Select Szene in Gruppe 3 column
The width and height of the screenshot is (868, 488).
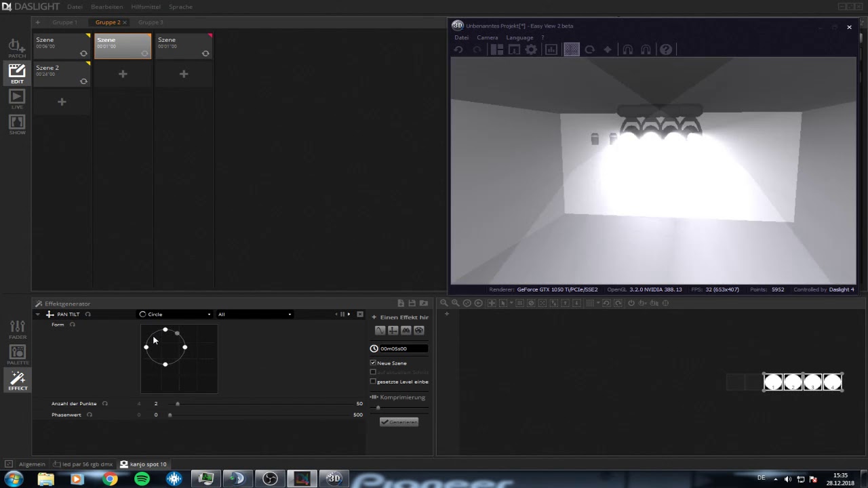(184, 46)
